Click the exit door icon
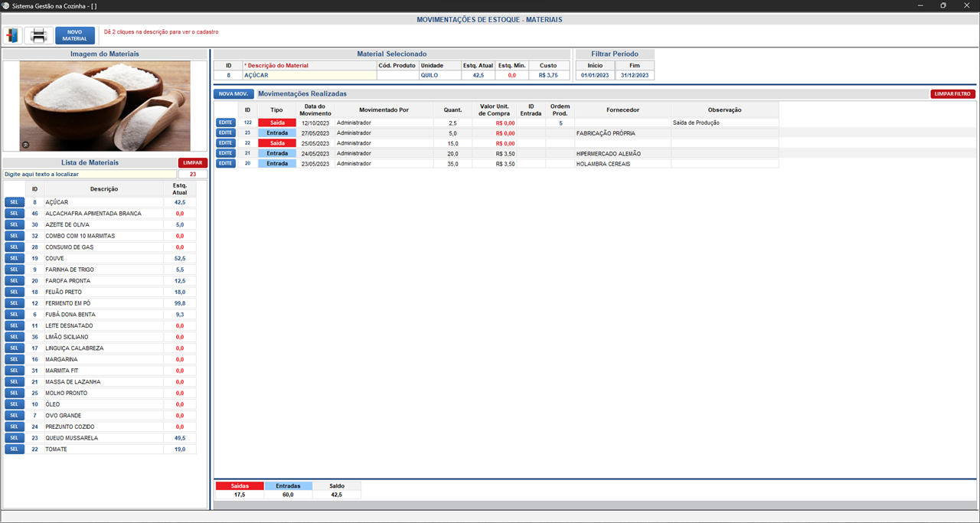980x523 pixels. (12, 35)
